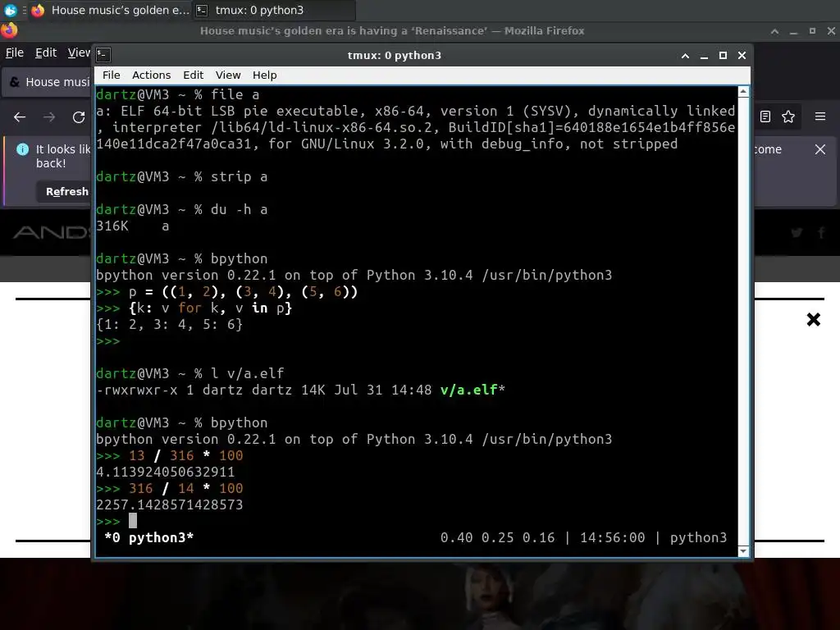Click the result 4.113924050632911

click(165, 472)
